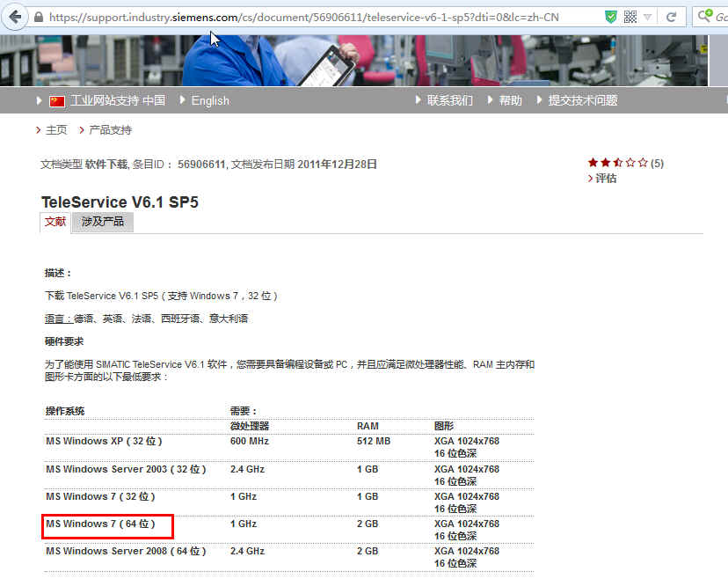Click the 帮助 help link
This screenshot has width=728, height=579.
tap(510, 100)
